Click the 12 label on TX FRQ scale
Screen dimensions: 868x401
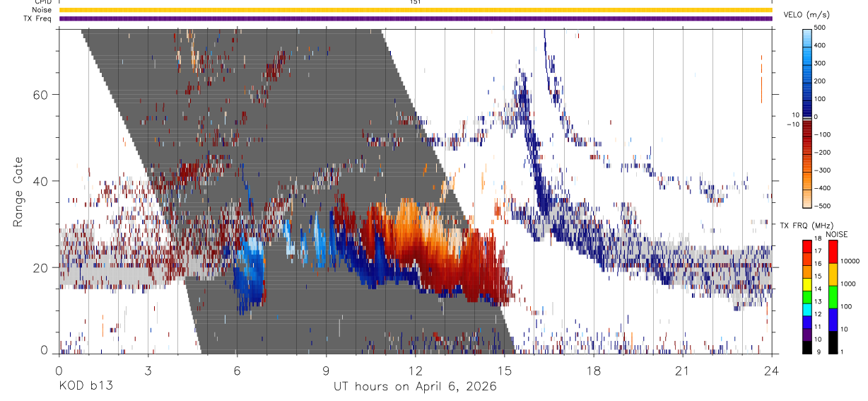(819, 314)
